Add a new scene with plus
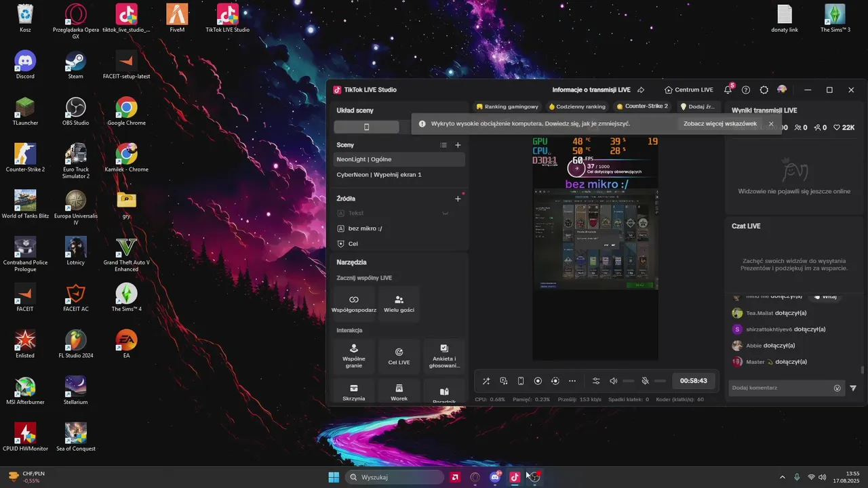The height and width of the screenshot is (488, 868). point(458,145)
